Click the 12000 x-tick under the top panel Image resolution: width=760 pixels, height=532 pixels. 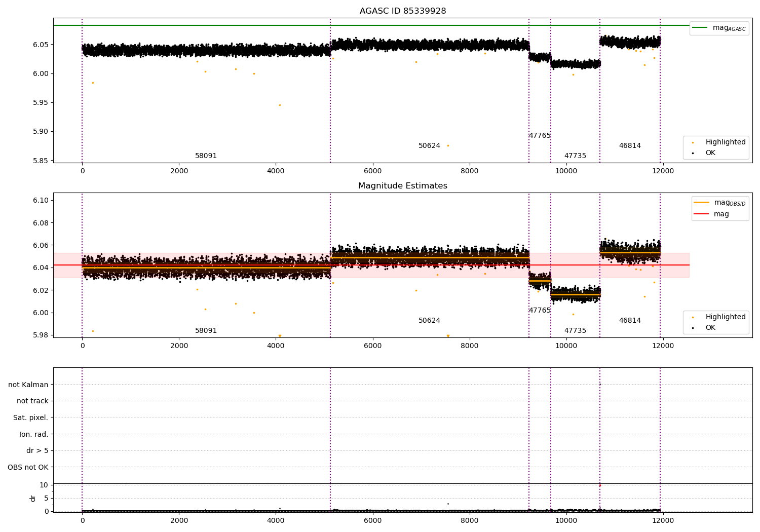pos(663,171)
